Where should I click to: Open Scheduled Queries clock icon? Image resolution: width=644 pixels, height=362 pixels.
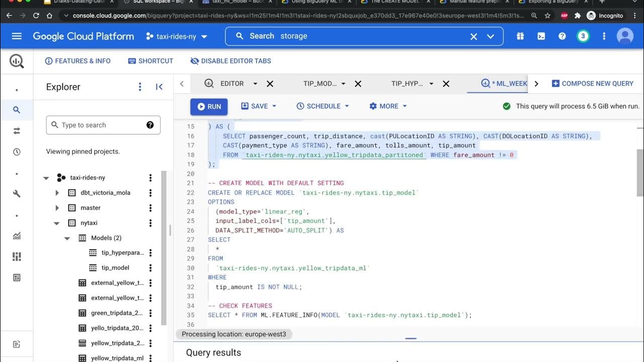point(17,151)
